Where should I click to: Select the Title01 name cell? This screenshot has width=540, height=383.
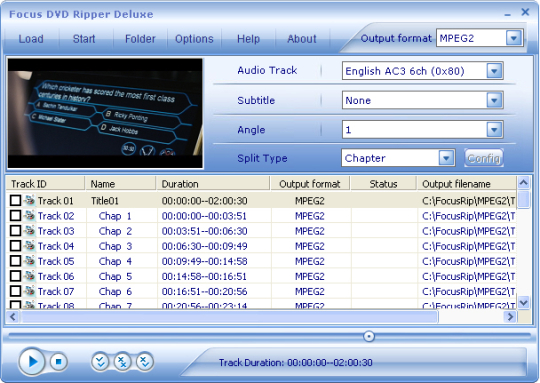coord(105,201)
